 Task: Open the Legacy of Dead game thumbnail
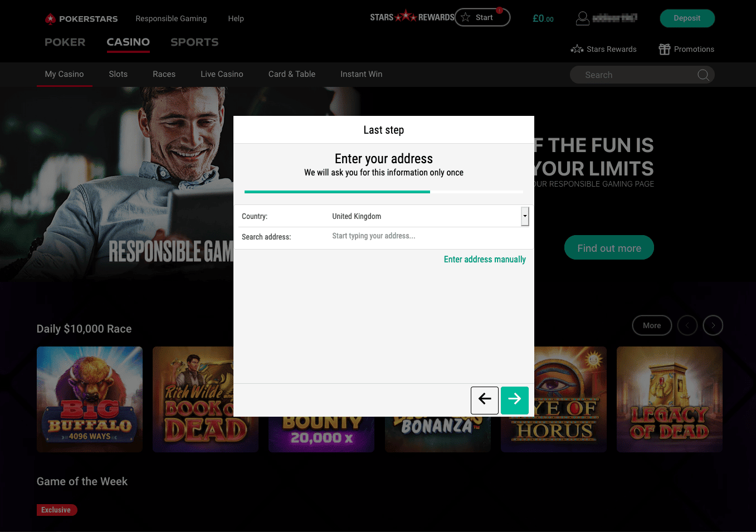(x=670, y=399)
